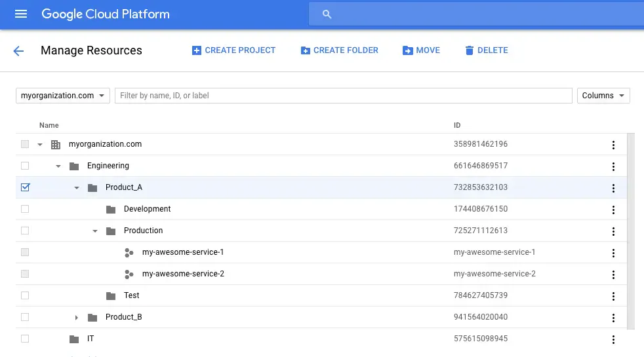The width and height of the screenshot is (644, 357).
Task: Tick the my-awesome-service-1 checkbox
Action: tap(25, 252)
